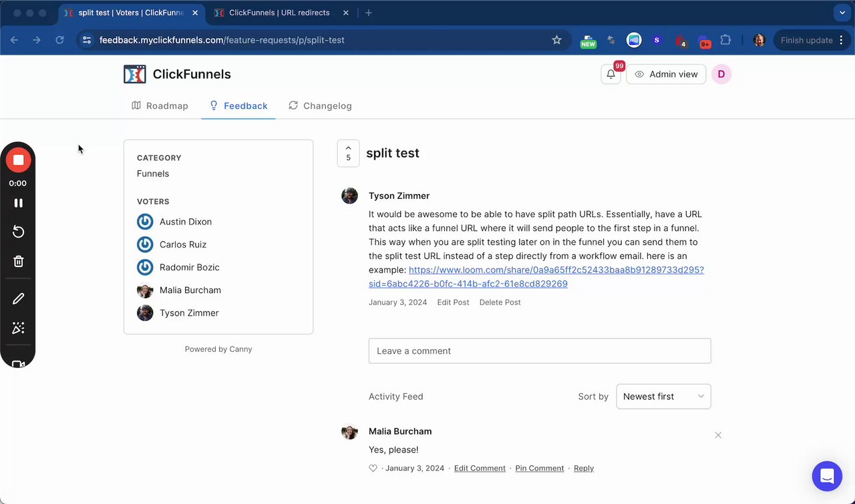Open the Feedback tab
The width and height of the screenshot is (855, 504).
[238, 105]
